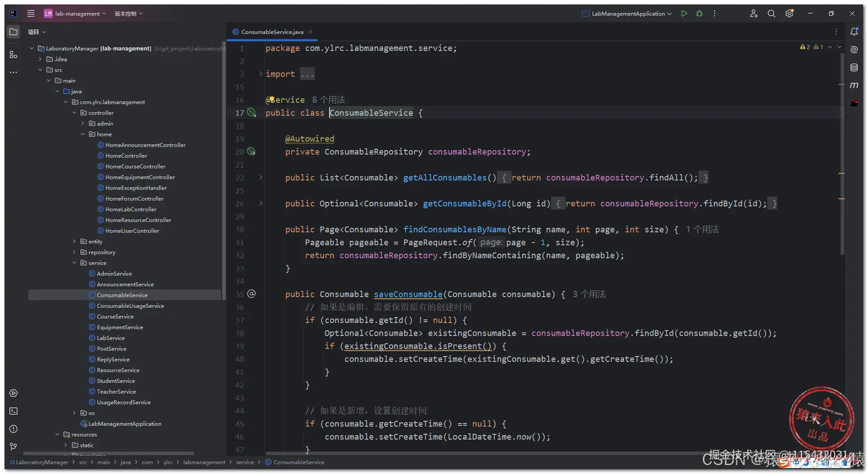Click the line number 30 in the gutter

[240, 229]
